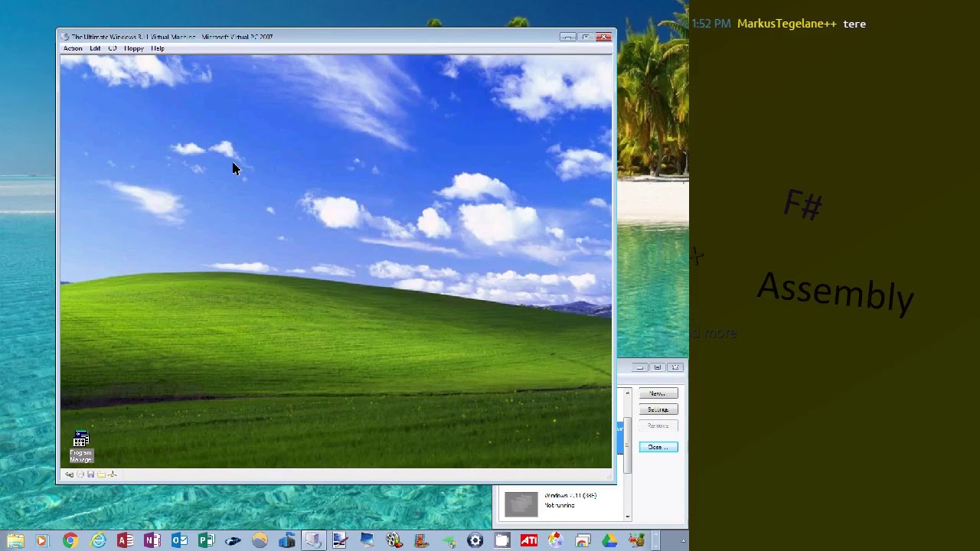The width and height of the screenshot is (980, 551).
Task: Open the Floppy menu in Virtual PC
Action: tap(134, 48)
